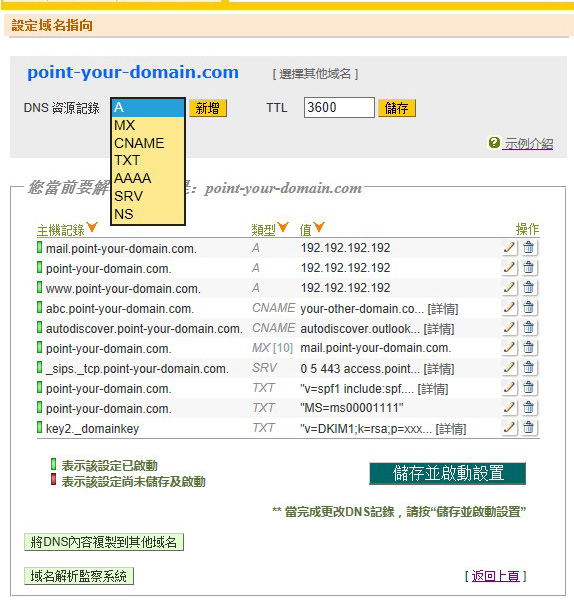Viewport: 574px width, 612px height.
Task: Sort records by 值 arrow
Action: coord(319,227)
